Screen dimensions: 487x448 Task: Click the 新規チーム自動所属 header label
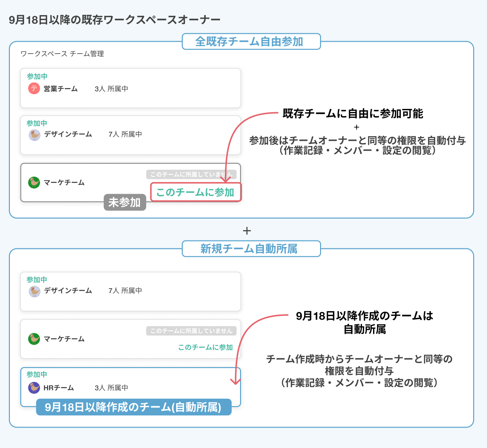pos(251,249)
